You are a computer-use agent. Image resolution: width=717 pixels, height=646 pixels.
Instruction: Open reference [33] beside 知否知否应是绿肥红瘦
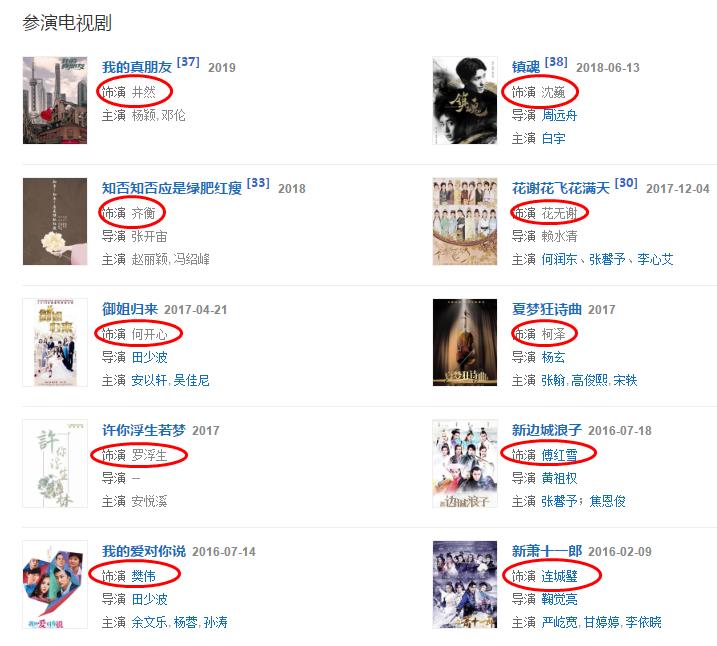(x=258, y=183)
